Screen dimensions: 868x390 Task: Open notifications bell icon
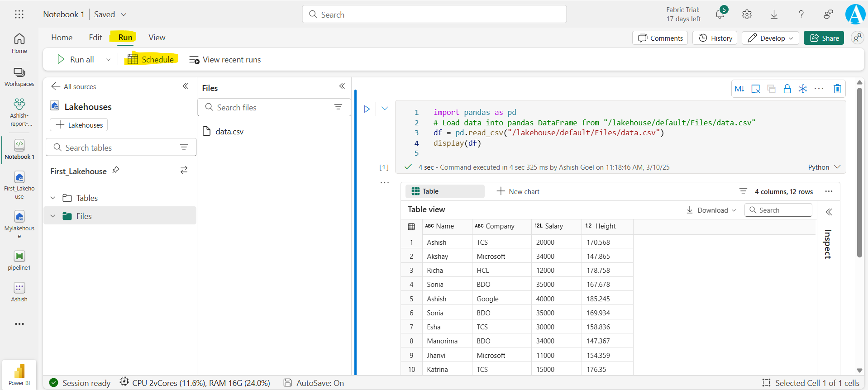point(720,14)
